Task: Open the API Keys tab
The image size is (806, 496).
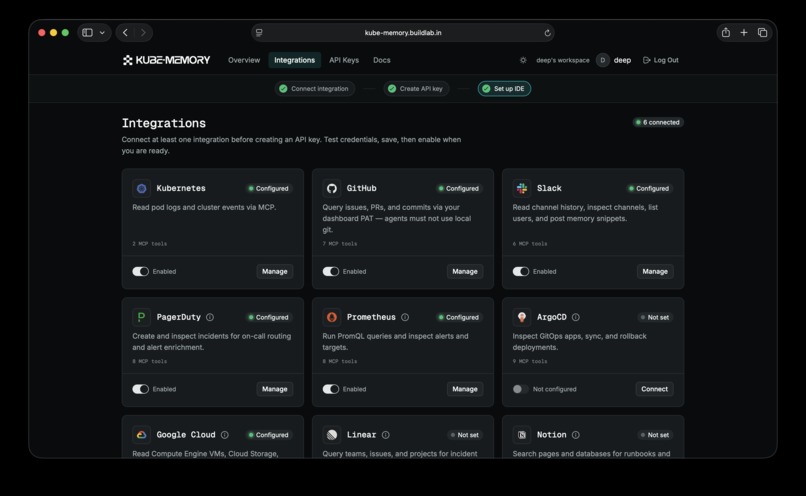Action: click(344, 60)
